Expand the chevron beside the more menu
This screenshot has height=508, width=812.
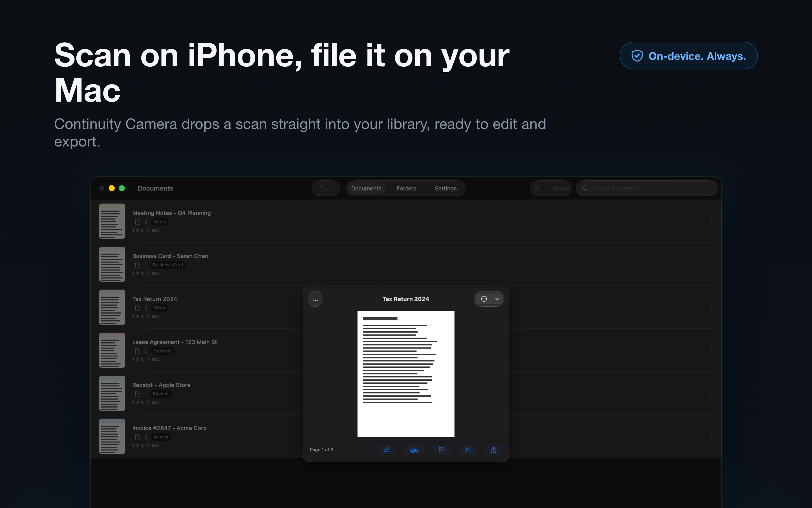[x=497, y=299]
